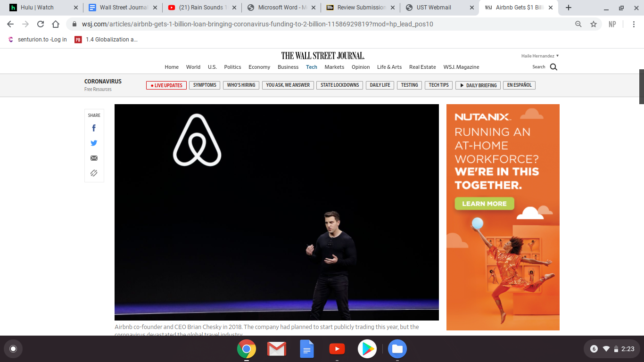The image size is (644, 362).
Task: Click The Wall Street Journal logo
Action: tap(322, 56)
